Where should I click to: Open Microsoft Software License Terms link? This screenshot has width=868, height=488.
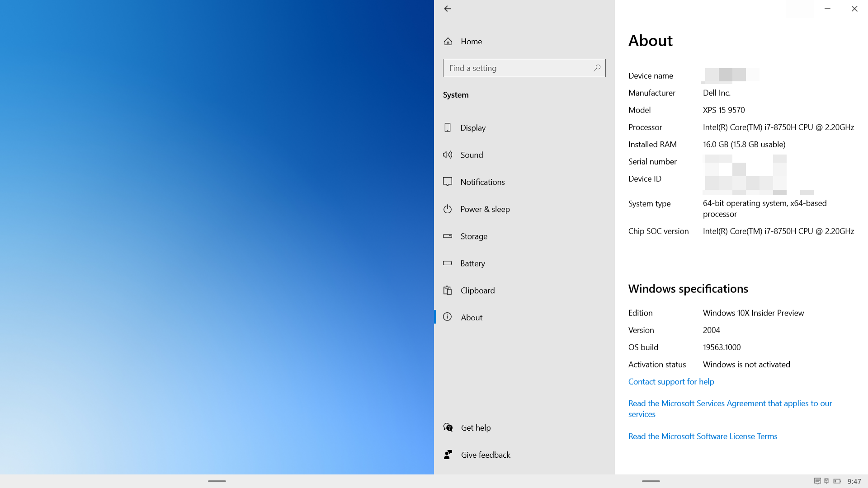click(703, 436)
